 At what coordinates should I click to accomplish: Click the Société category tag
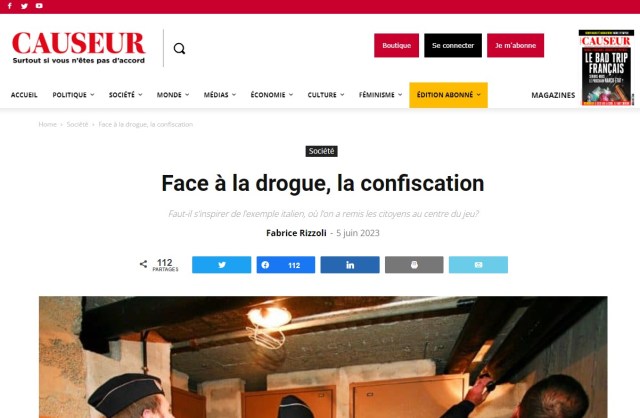[321, 151]
